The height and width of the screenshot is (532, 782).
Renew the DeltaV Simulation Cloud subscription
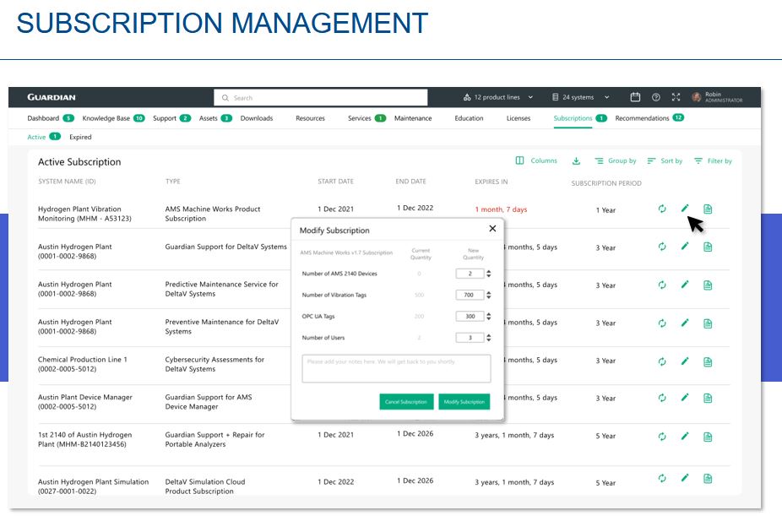pos(662,479)
